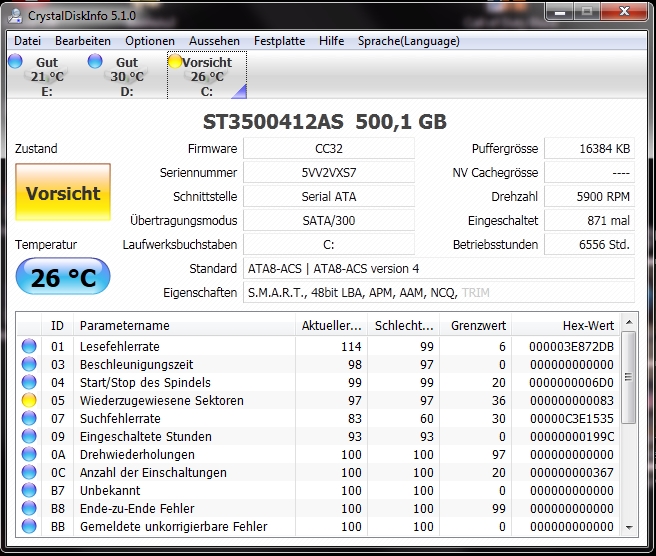This screenshot has height=556, width=656.
Task: Select the yellow Vorsicht orb for drive C:
Action: coord(174,61)
